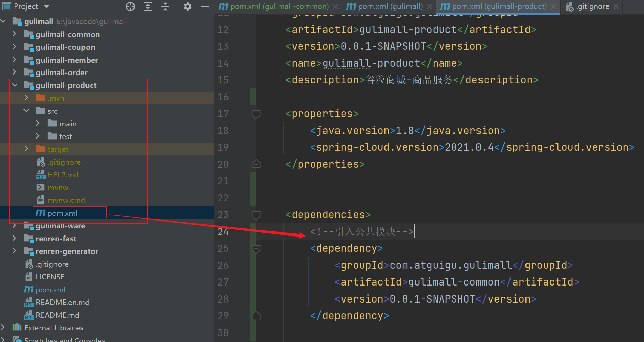Close the pom.xml (gulimall-product) tab
The height and width of the screenshot is (342, 644).
(554, 6)
